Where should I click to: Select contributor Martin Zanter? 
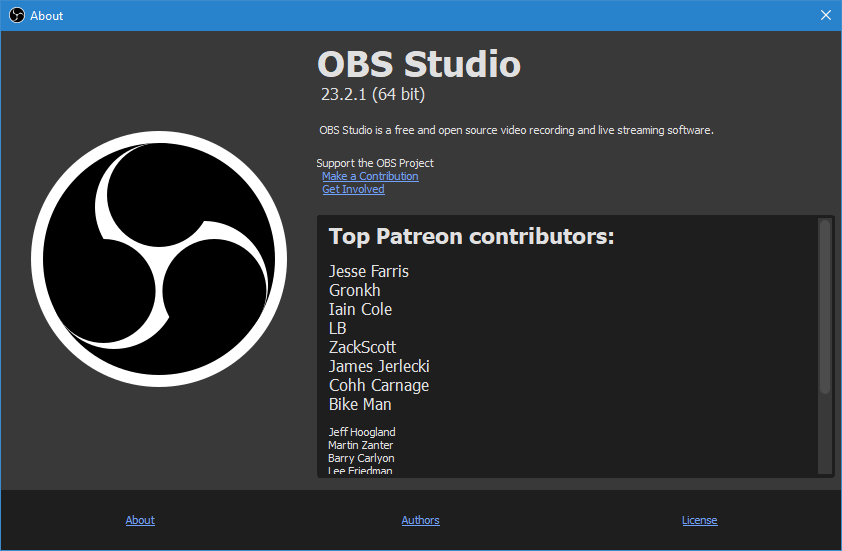(360, 445)
